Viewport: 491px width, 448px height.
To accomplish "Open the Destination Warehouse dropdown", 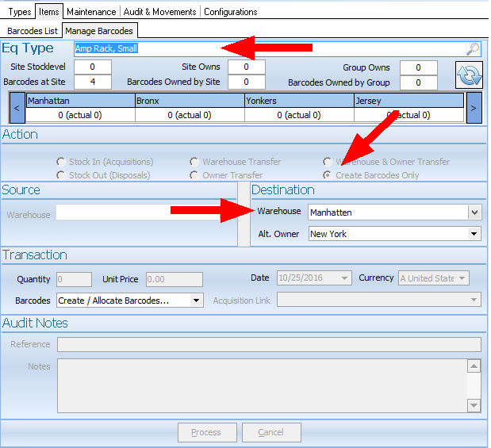I will pyautogui.click(x=474, y=213).
